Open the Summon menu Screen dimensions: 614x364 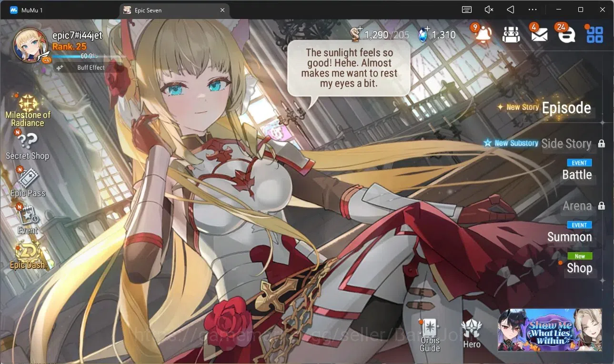[x=570, y=237]
